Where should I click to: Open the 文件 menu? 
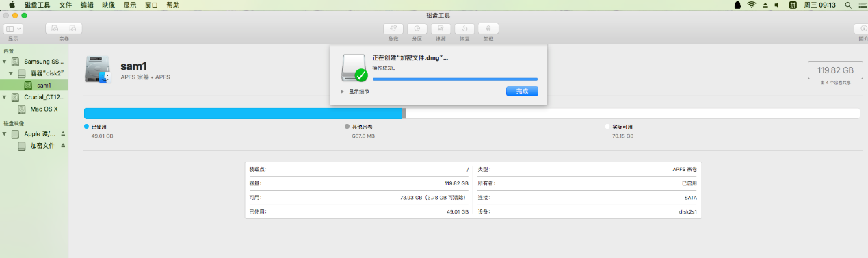66,5
